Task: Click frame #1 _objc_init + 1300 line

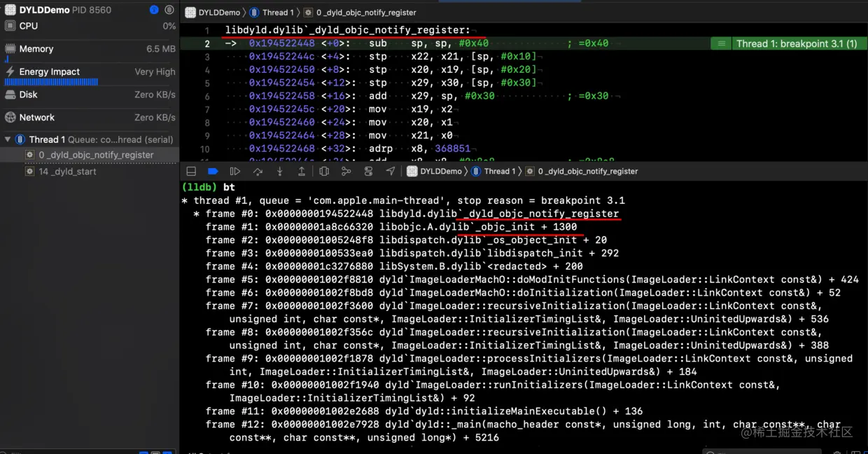Action: coord(391,227)
